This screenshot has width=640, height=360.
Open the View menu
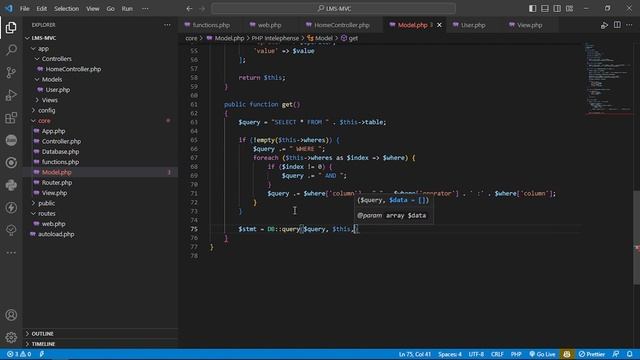point(93,9)
